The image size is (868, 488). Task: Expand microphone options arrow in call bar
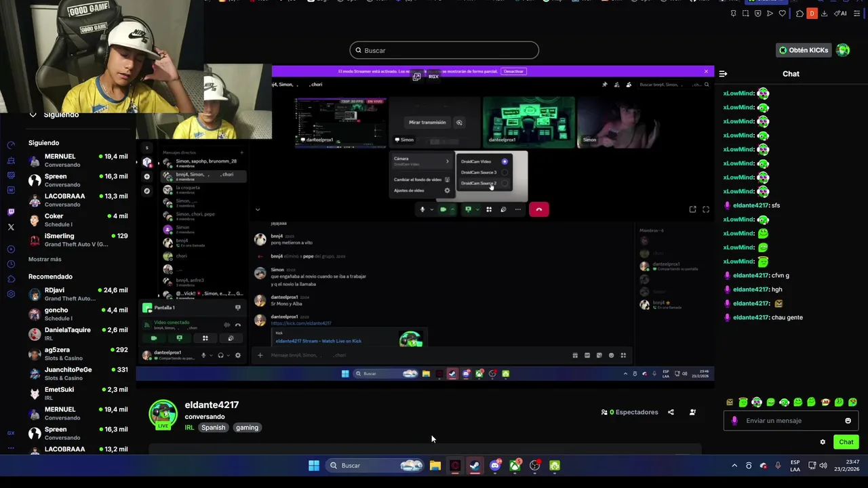click(431, 209)
